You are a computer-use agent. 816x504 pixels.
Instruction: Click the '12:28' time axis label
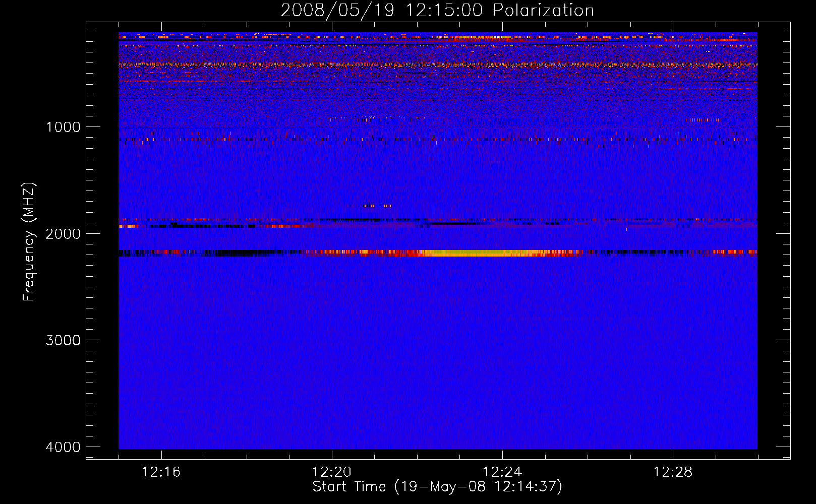(673, 472)
